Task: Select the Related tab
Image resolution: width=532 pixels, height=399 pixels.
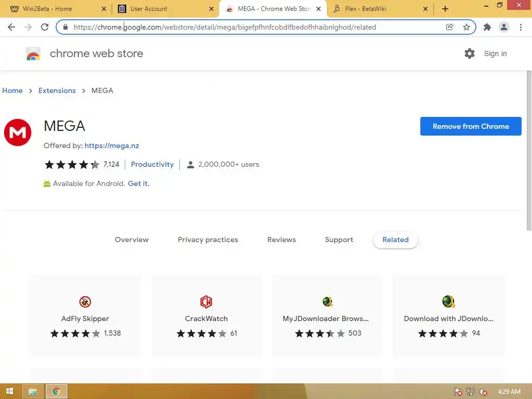Action: [395, 240]
